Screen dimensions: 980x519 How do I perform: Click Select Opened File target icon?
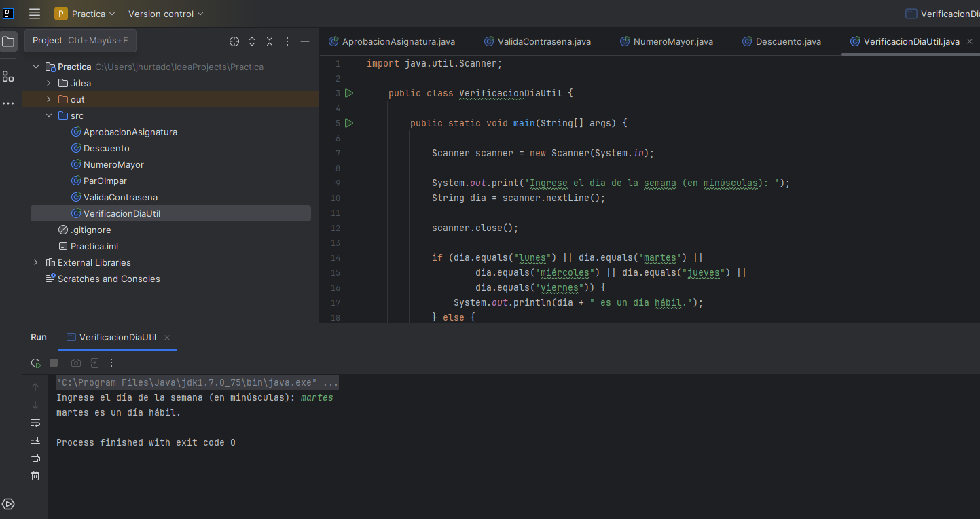(234, 41)
